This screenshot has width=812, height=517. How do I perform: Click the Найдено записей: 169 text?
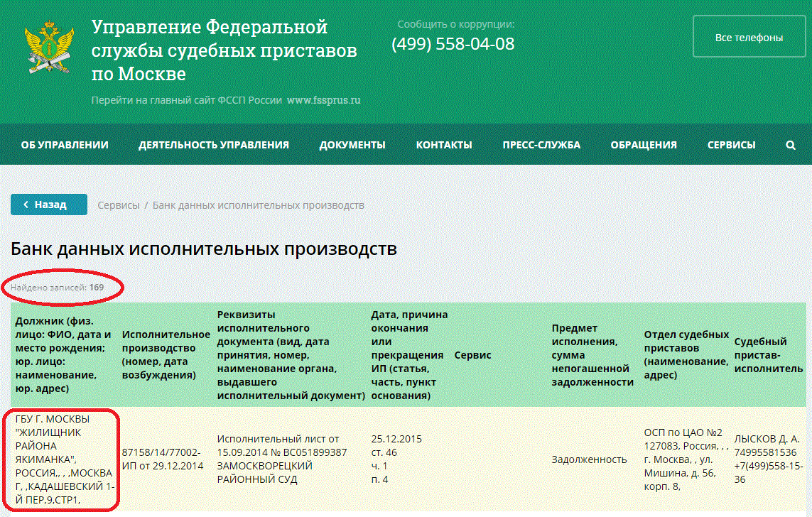point(57,287)
